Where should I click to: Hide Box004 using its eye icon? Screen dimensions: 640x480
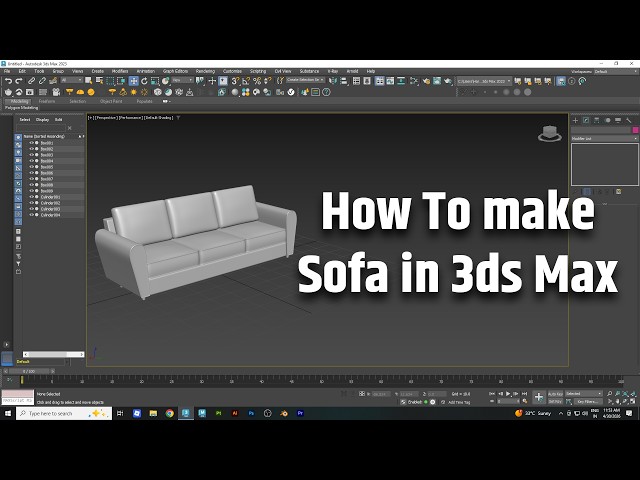pos(31,161)
